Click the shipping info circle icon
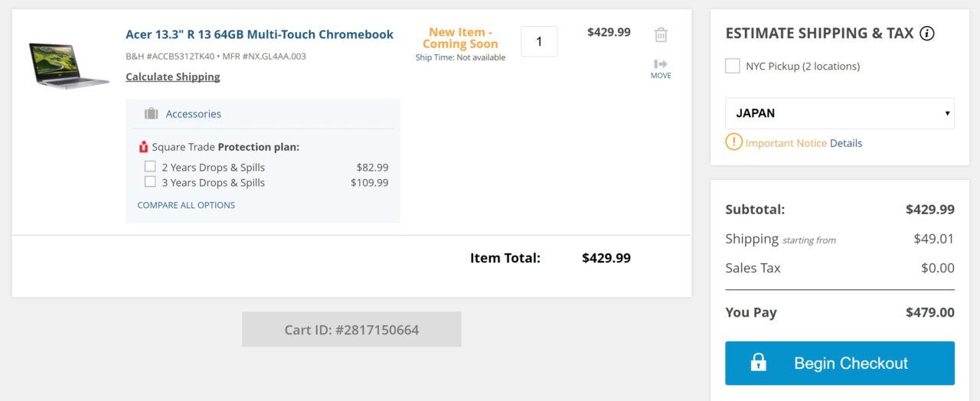Image resolution: width=980 pixels, height=401 pixels. click(x=926, y=34)
